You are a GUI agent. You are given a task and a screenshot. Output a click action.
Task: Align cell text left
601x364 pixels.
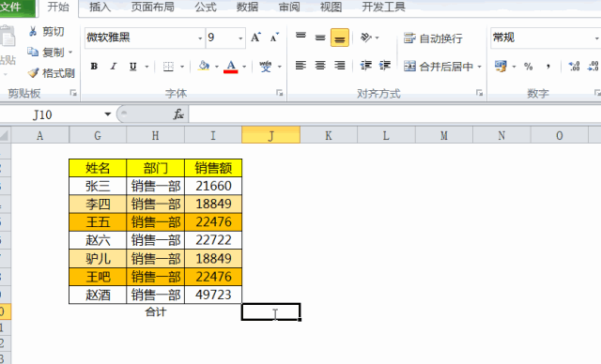(300, 66)
